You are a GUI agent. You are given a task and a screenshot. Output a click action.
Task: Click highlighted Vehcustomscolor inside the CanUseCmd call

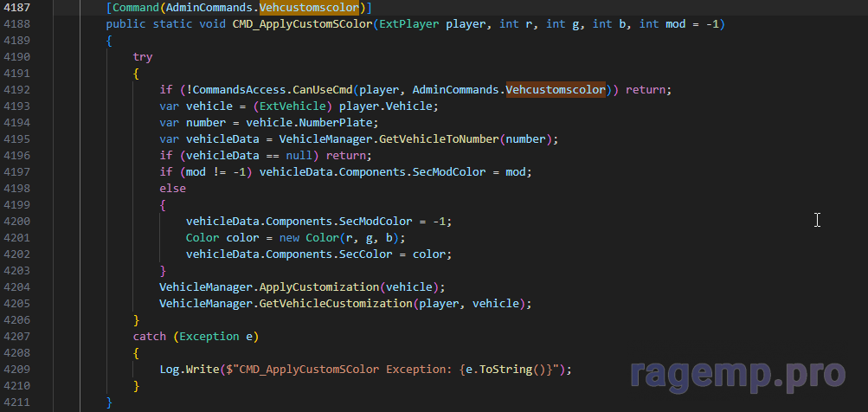tap(555, 90)
